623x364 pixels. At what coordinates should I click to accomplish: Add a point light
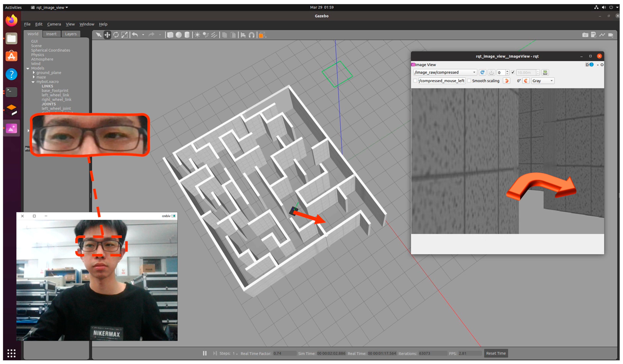197,35
